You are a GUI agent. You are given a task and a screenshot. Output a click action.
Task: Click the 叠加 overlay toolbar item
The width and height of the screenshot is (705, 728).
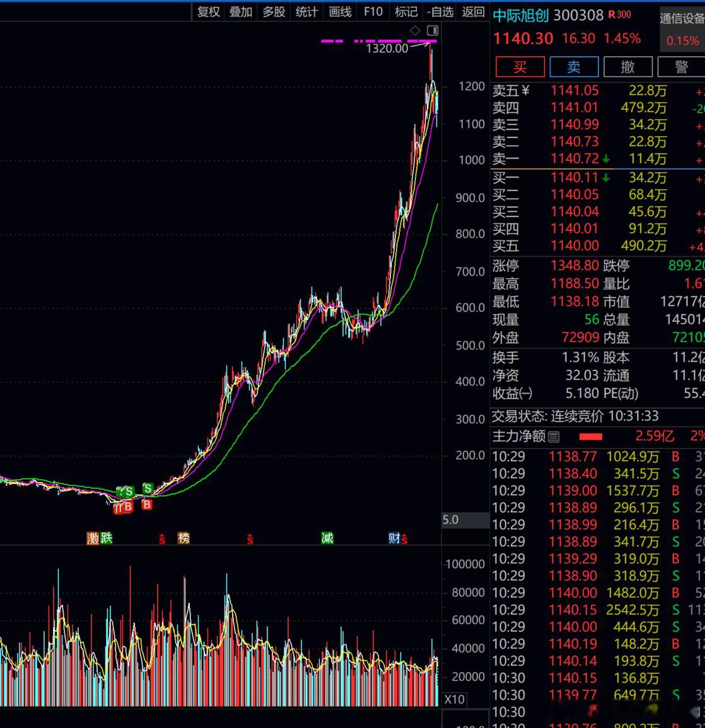point(241,11)
